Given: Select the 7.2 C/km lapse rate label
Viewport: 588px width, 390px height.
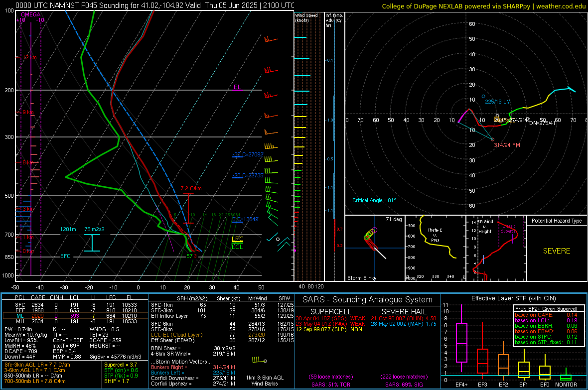Looking at the screenshot, I should coord(191,189).
